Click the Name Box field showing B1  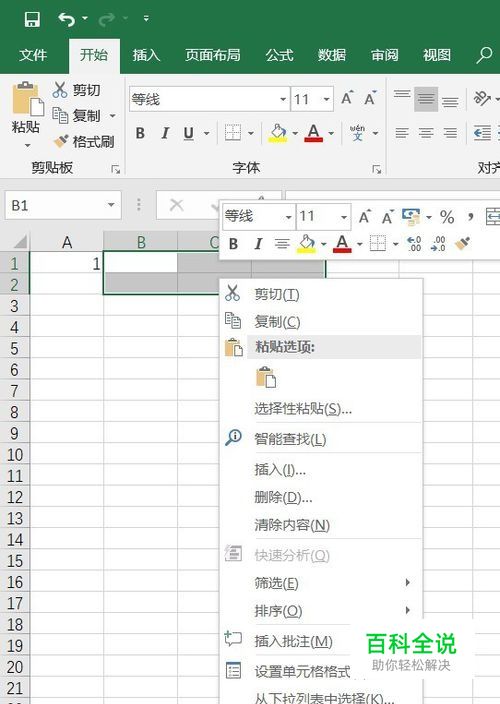pyautogui.click(x=63, y=205)
